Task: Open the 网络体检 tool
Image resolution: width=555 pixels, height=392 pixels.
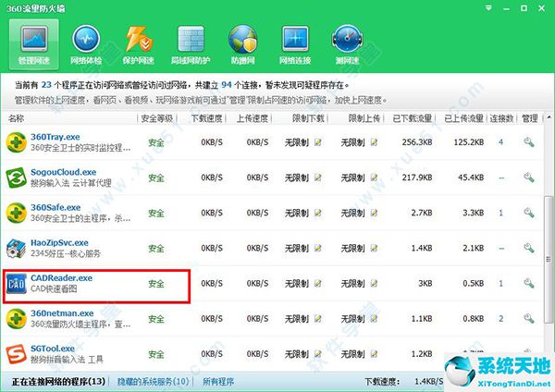Action: coord(86,44)
